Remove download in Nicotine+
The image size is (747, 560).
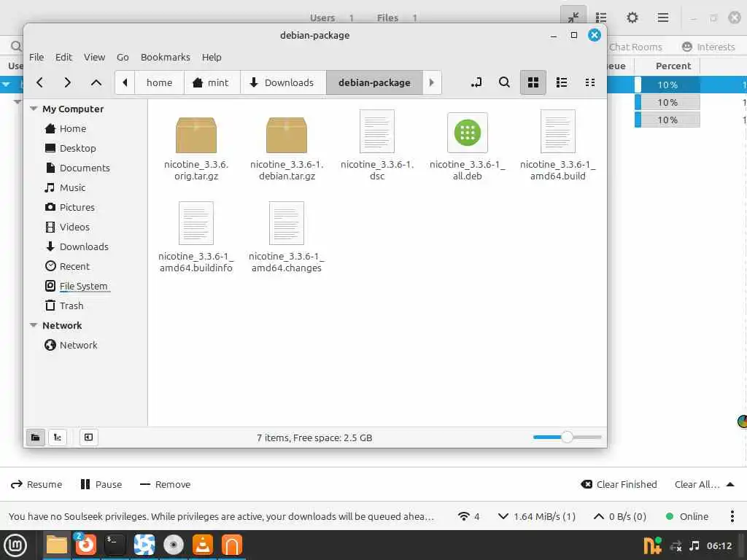coord(165,484)
